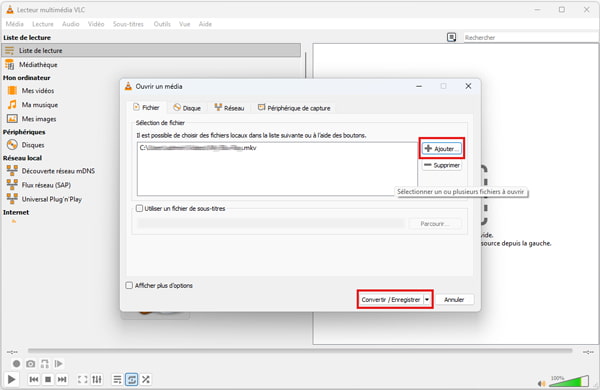Click the Rechercher search field
Viewport: 600px width, 390px height.
pyautogui.click(x=530, y=38)
